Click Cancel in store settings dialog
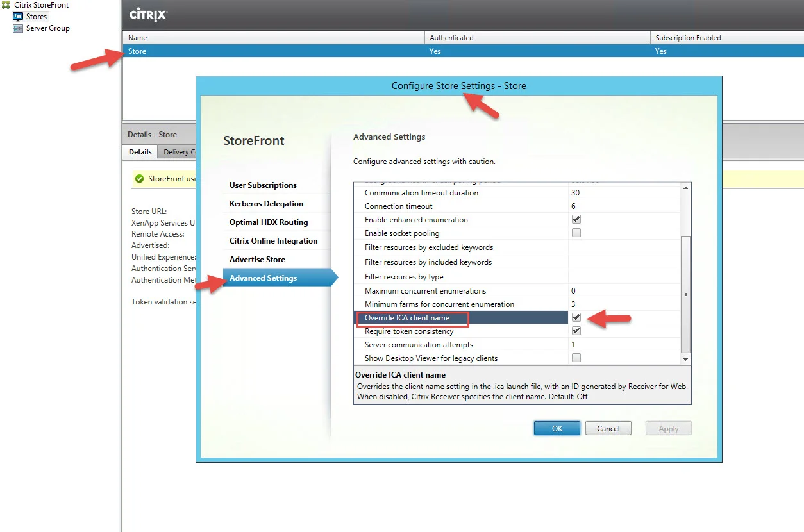 tap(608, 428)
